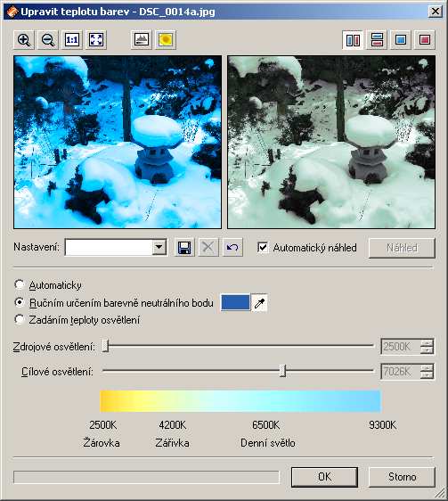448x501 pixels.
Task: Click the zoom in magnifier icon
Action: point(24,40)
